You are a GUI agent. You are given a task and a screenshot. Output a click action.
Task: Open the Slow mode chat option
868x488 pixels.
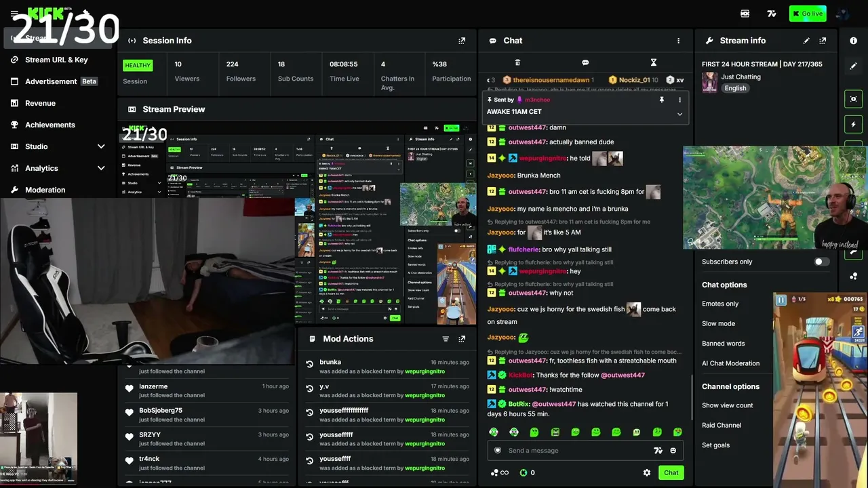point(718,323)
